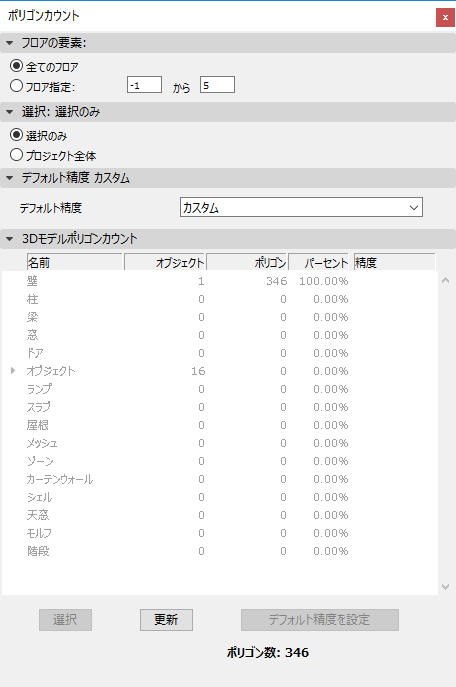Click the パーセント column header
The image size is (456, 687).
[318, 262]
